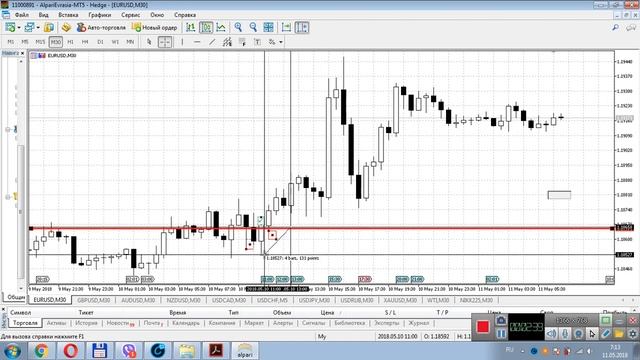
Task: Select the M1 timeframe
Action: click(11, 42)
